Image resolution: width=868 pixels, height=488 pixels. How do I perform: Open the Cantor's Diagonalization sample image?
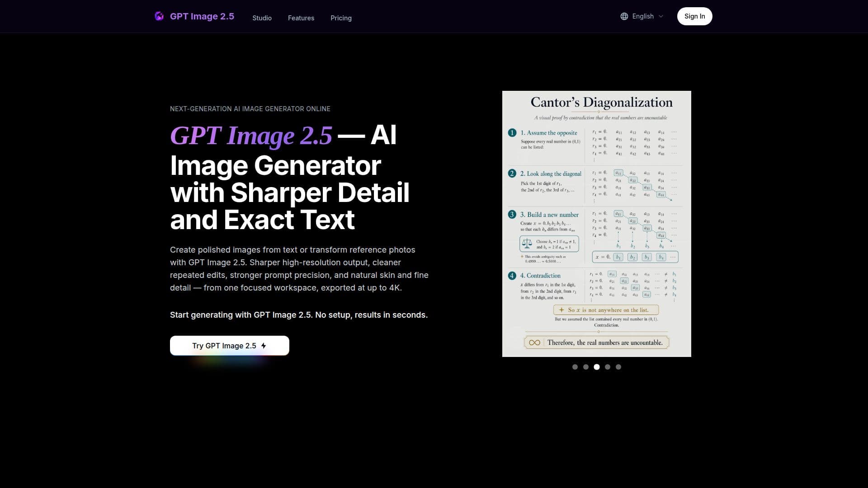[597, 224]
